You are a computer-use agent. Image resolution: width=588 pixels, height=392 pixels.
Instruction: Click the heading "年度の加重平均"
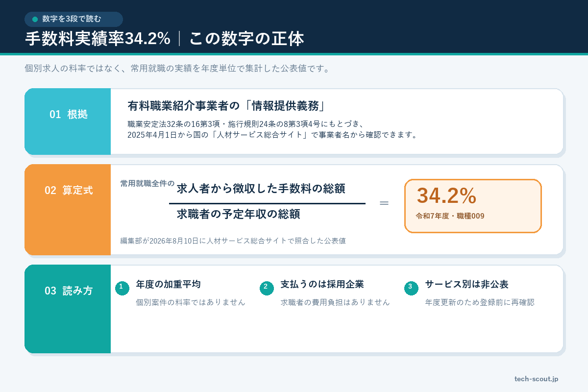coord(168,285)
